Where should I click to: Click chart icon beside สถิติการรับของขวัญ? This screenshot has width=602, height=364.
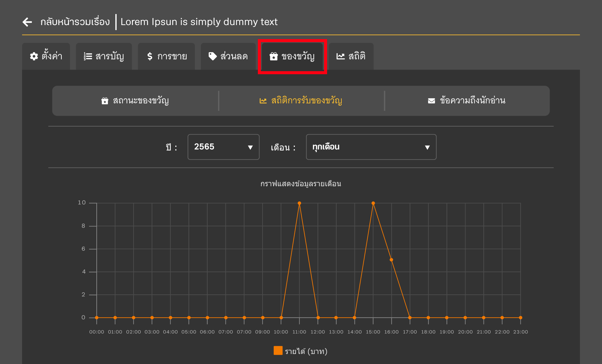[x=263, y=101]
